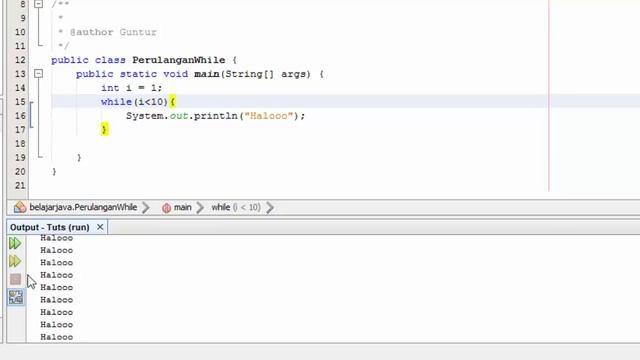Click belajarjava.PerulanganWhile breadcrumb
This screenshot has width=640, height=360.
tap(83, 207)
